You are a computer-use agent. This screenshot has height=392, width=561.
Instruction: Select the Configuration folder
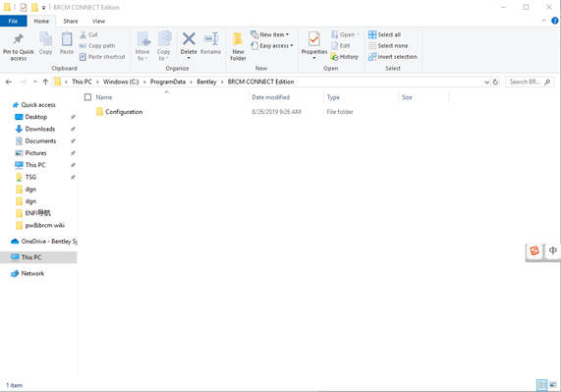[x=120, y=112]
